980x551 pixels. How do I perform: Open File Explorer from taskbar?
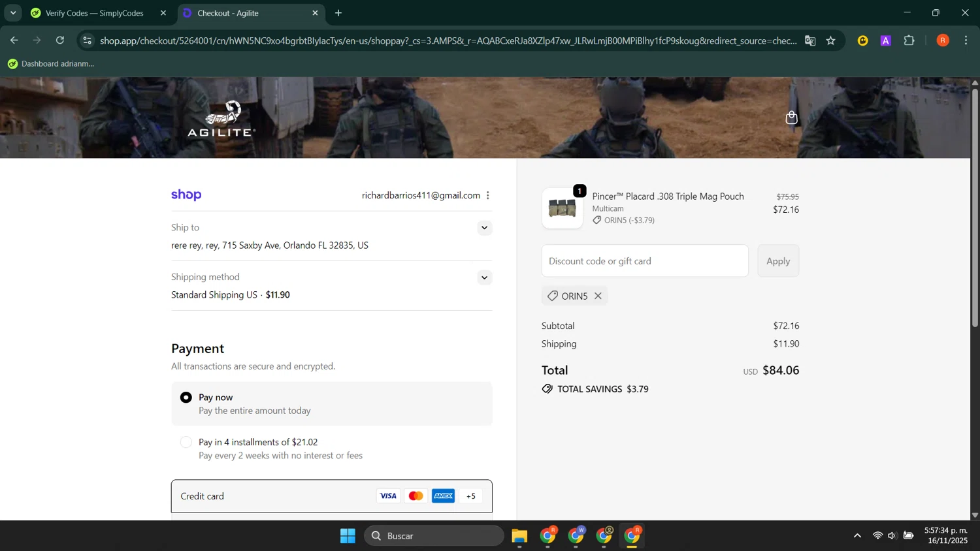click(x=519, y=536)
